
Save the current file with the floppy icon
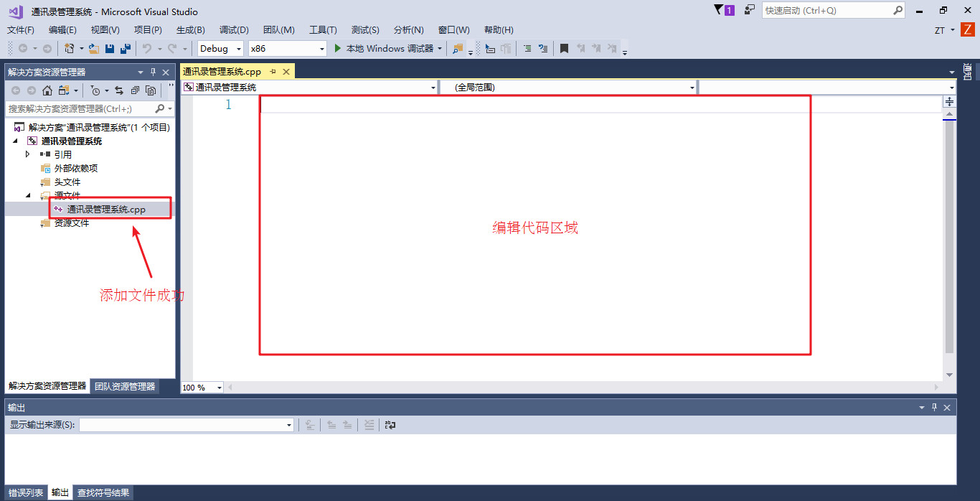(110, 49)
